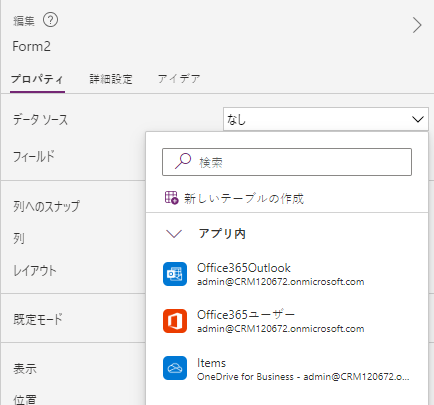Click the レイアウト property label

pyautogui.click(x=35, y=270)
